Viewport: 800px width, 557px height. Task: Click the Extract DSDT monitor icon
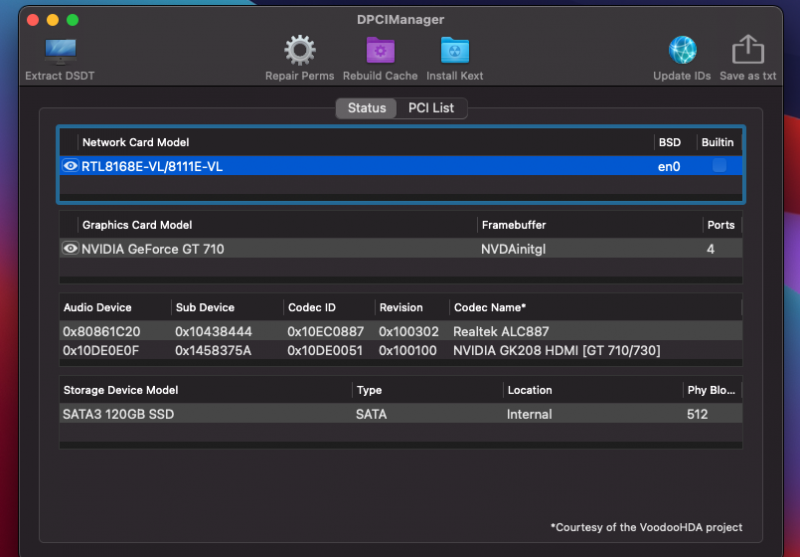click(x=61, y=51)
